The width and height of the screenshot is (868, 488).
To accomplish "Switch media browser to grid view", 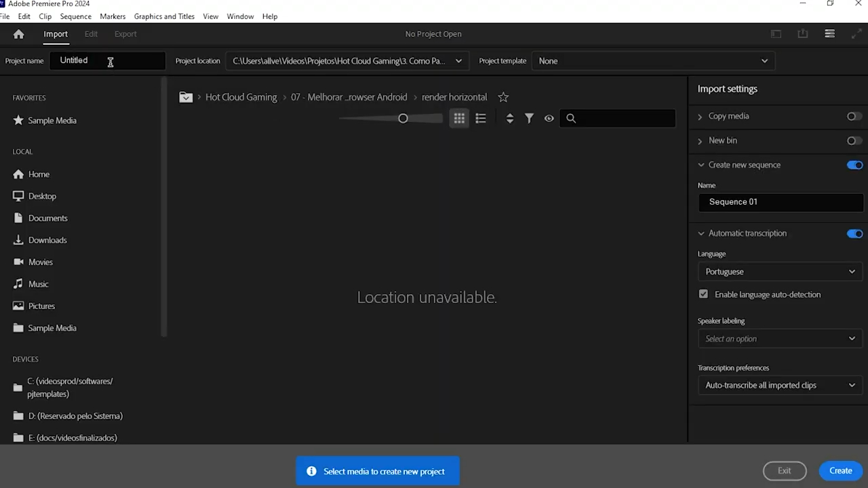I will (459, 118).
